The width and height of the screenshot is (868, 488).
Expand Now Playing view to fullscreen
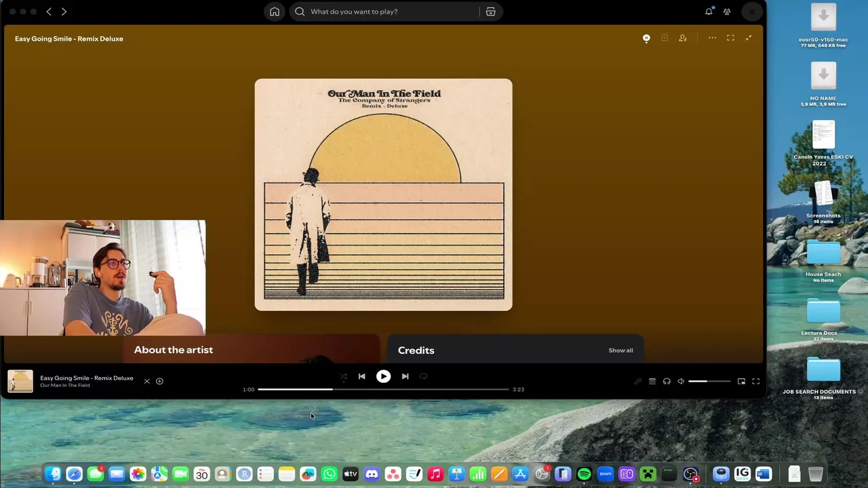[x=730, y=38]
